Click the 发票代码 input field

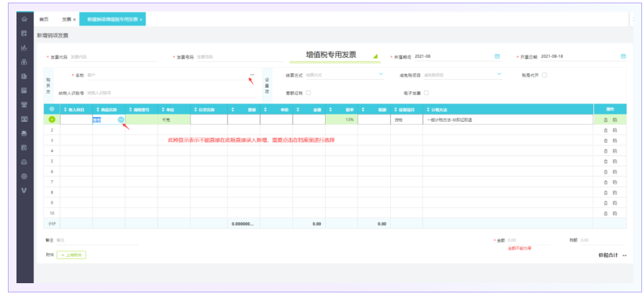pos(112,57)
